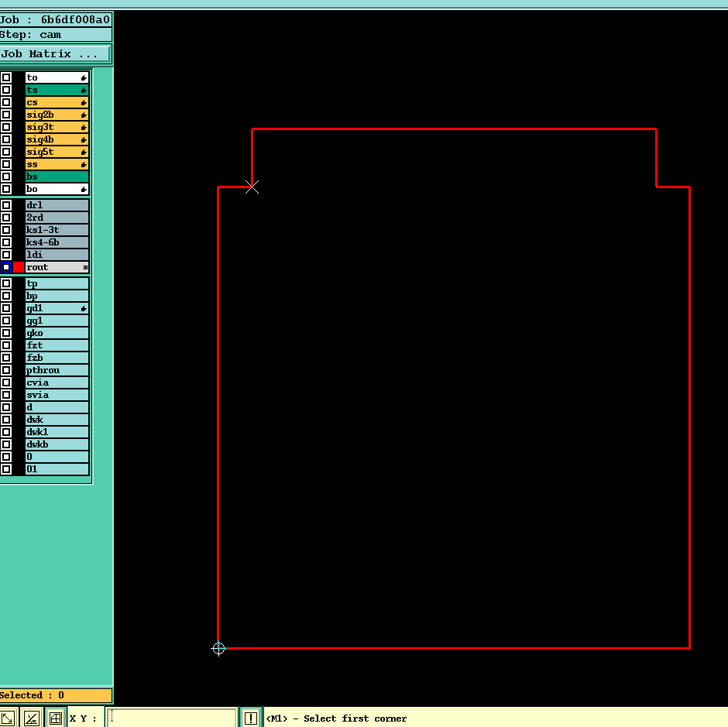Toggle the checkbox for layer 'gko'
The image size is (728, 727).
(6, 333)
